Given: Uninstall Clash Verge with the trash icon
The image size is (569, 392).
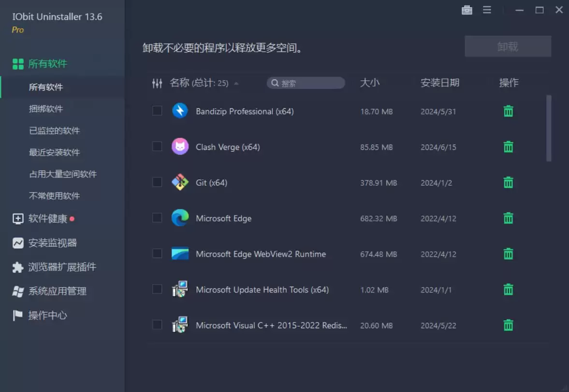Looking at the screenshot, I should click(508, 146).
